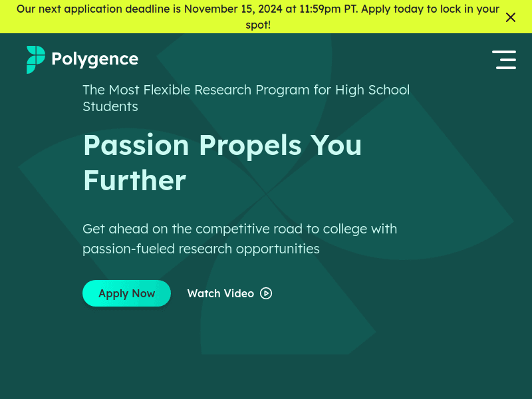Click the three-line menu icon top right
The height and width of the screenshot is (399, 532).
click(x=505, y=60)
